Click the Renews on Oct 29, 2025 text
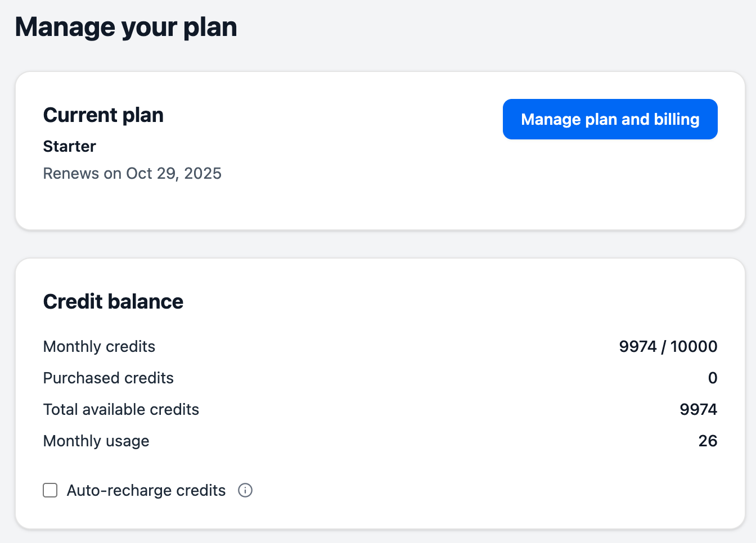Image resolution: width=756 pixels, height=543 pixels. [x=132, y=173]
